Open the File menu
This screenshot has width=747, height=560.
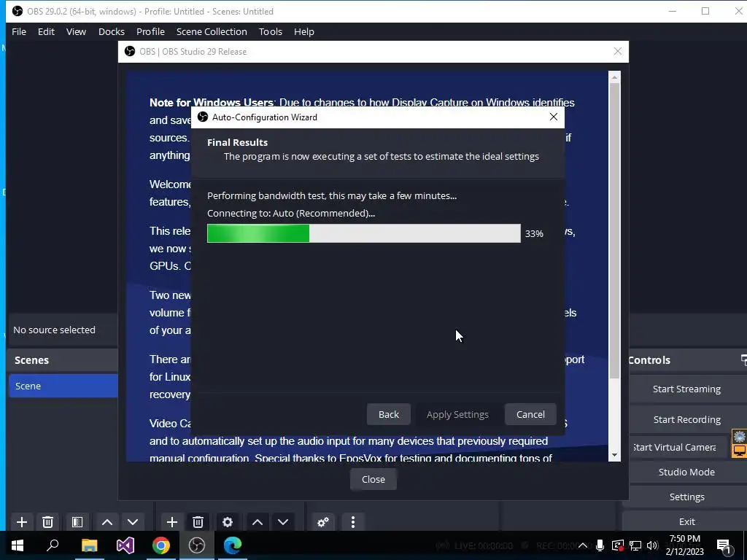click(19, 31)
